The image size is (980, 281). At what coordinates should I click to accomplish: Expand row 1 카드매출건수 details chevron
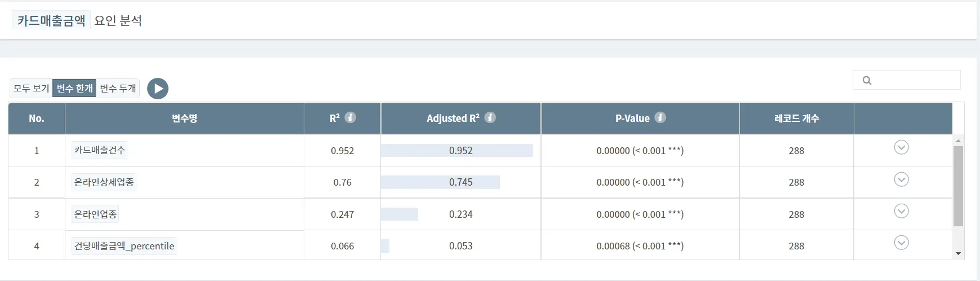click(902, 147)
